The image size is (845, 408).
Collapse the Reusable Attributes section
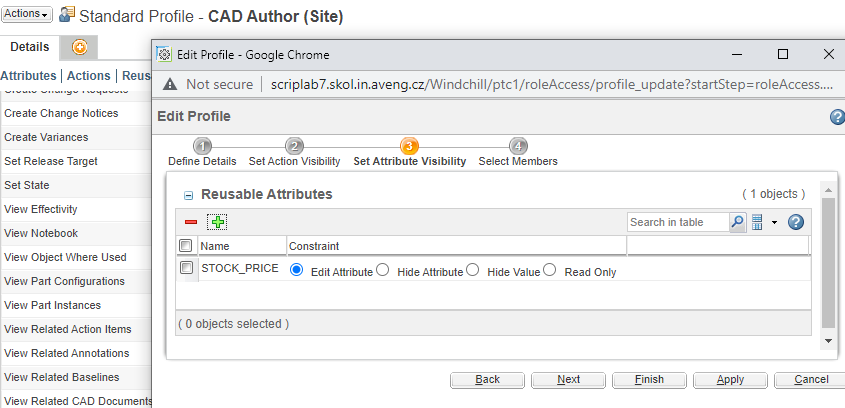(188, 195)
